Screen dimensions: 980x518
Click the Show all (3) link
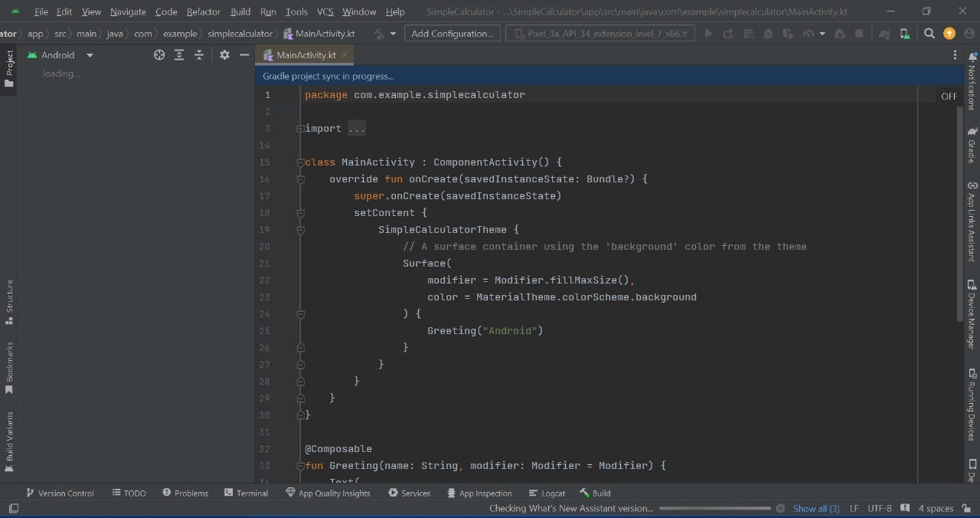816,508
